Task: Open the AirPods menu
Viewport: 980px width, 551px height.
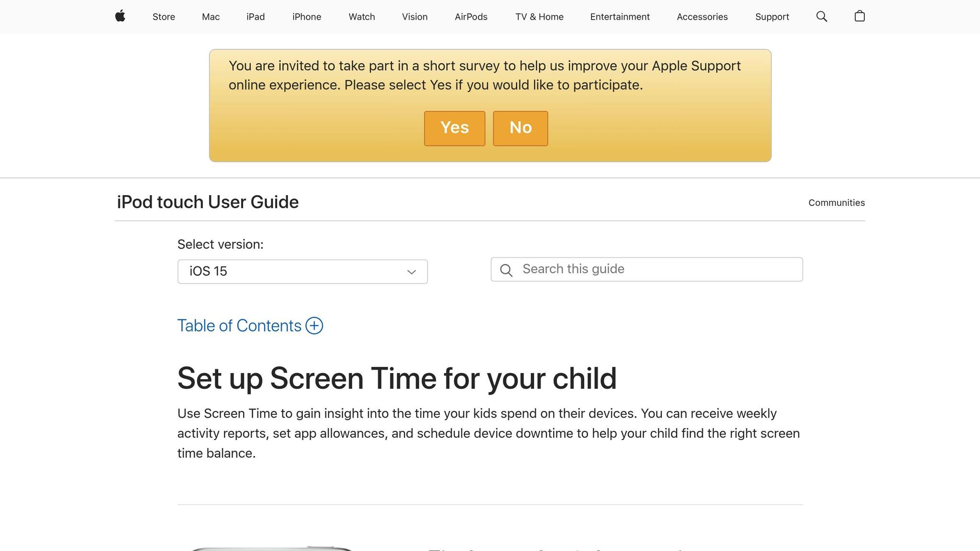Action: (x=470, y=17)
